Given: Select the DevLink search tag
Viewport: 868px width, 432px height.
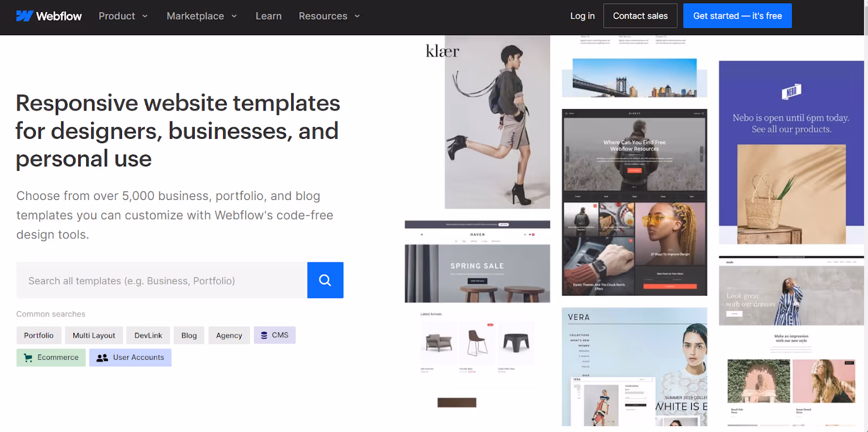Looking at the screenshot, I should 148,336.
